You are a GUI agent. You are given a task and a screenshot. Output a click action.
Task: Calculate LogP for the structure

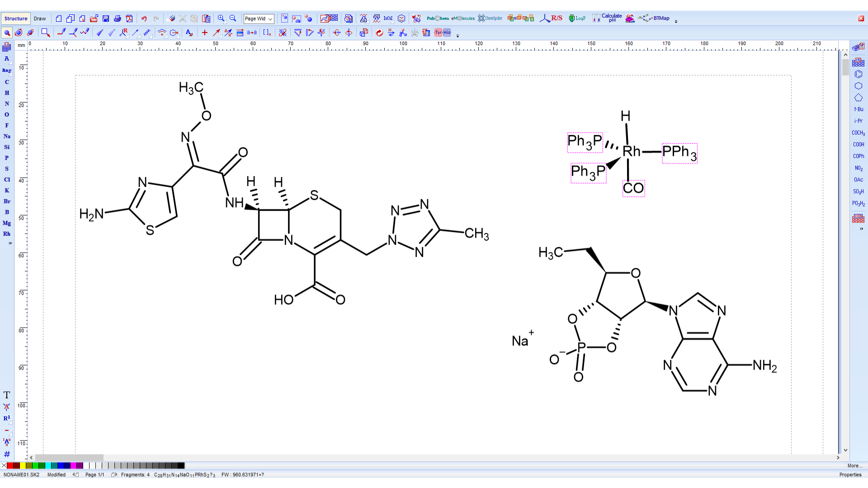577,19
